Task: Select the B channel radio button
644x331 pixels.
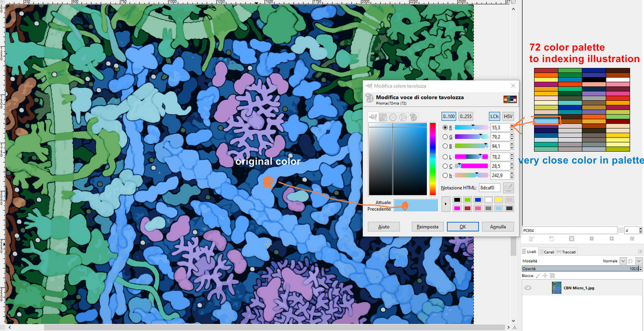Action: 445,146
